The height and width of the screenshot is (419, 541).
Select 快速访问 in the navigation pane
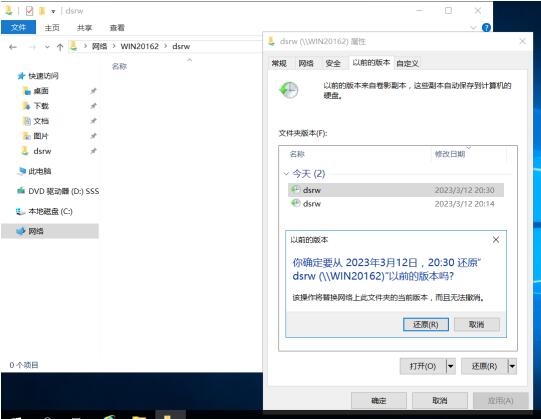pyautogui.click(x=43, y=76)
